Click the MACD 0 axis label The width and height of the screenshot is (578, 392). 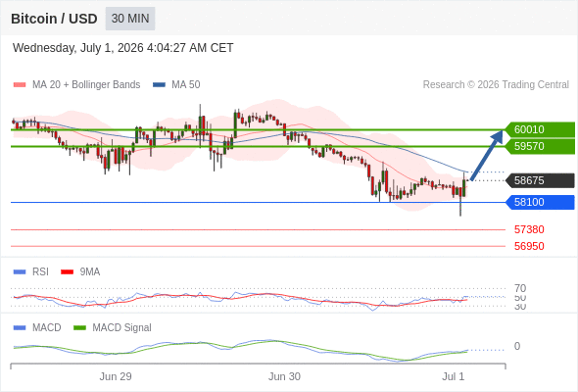point(517,346)
